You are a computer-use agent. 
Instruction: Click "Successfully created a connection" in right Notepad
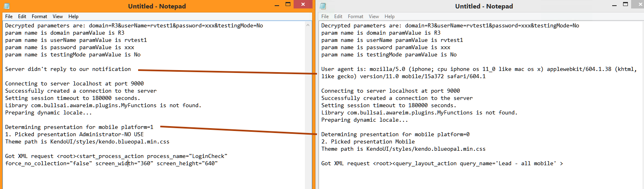(397, 98)
